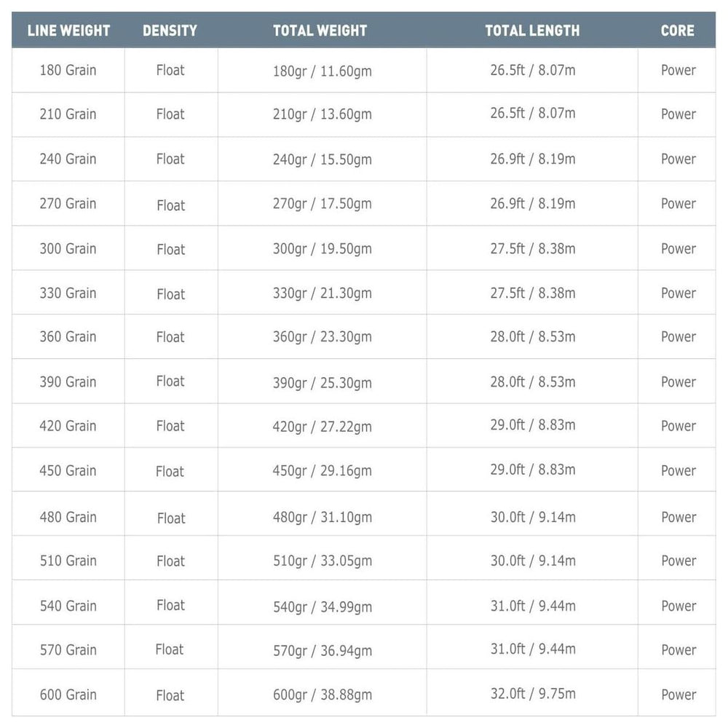Screen dimensions: 728x728
Task: Click the DENSITY column header
Action: click(170, 31)
